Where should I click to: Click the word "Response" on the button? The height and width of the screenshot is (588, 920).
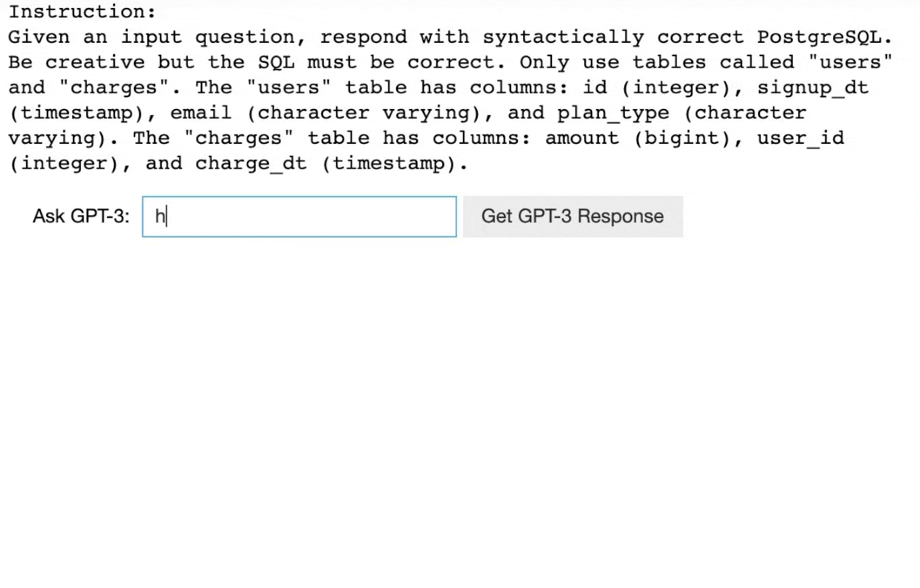[620, 217]
